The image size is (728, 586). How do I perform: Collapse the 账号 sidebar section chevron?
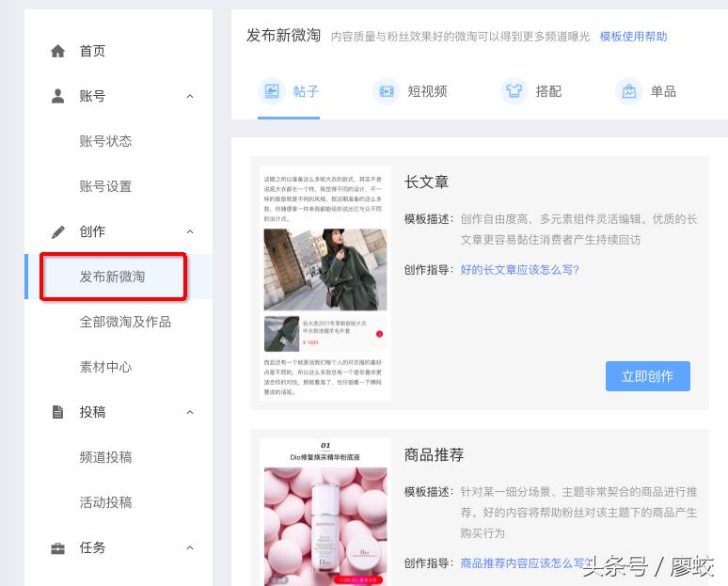tap(190, 96)
